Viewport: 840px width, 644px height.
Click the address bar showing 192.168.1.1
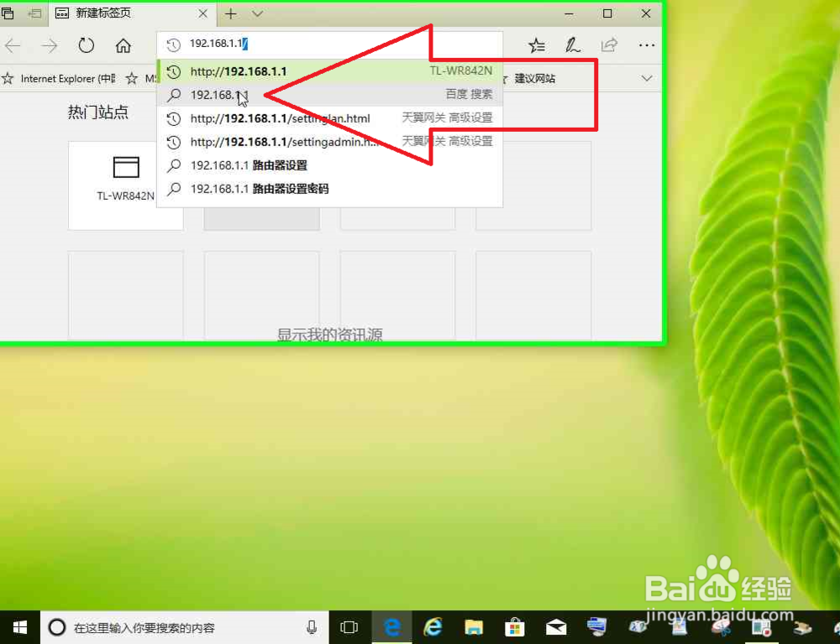click(330, 44)
